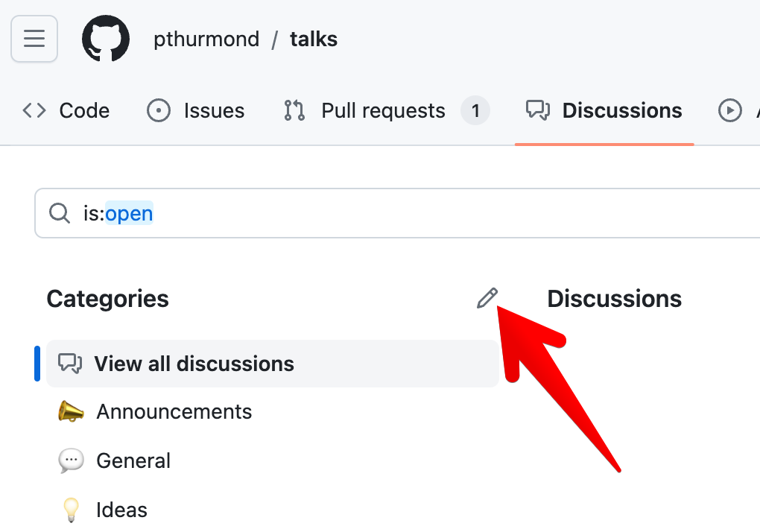Click the Pull requests branch icon
This screenshot has height=532, width=760.
coord(294,110)
